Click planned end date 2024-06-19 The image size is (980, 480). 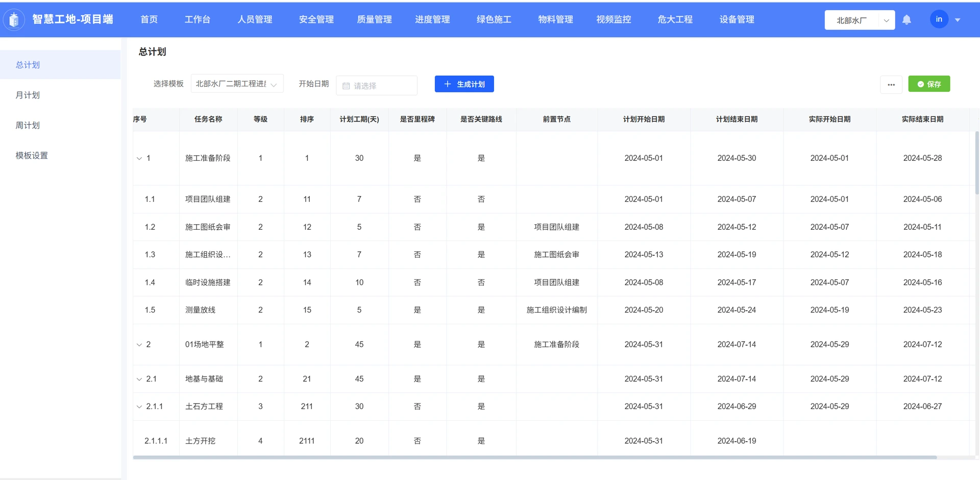coord(737,441)
